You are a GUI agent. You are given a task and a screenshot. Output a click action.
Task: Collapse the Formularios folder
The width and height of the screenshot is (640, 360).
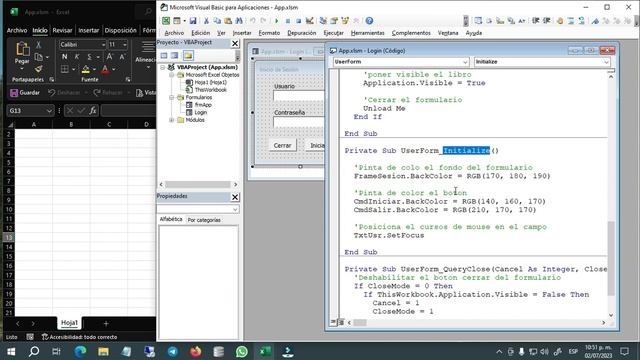pyautogui.click(x=172, y=98)
